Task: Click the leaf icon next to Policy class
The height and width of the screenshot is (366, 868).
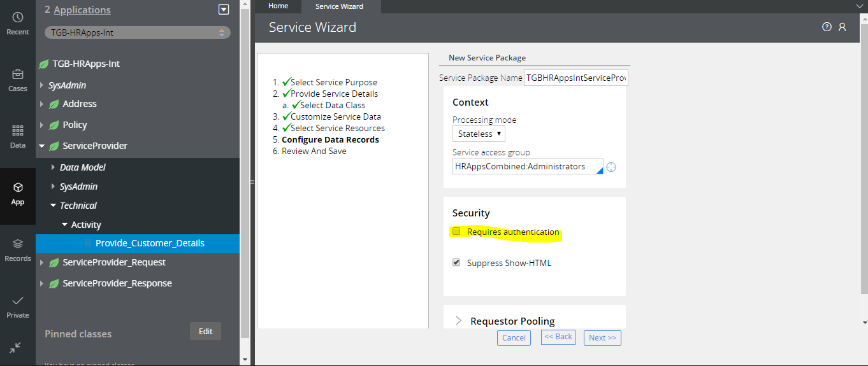Action: (x=54, y=125)
